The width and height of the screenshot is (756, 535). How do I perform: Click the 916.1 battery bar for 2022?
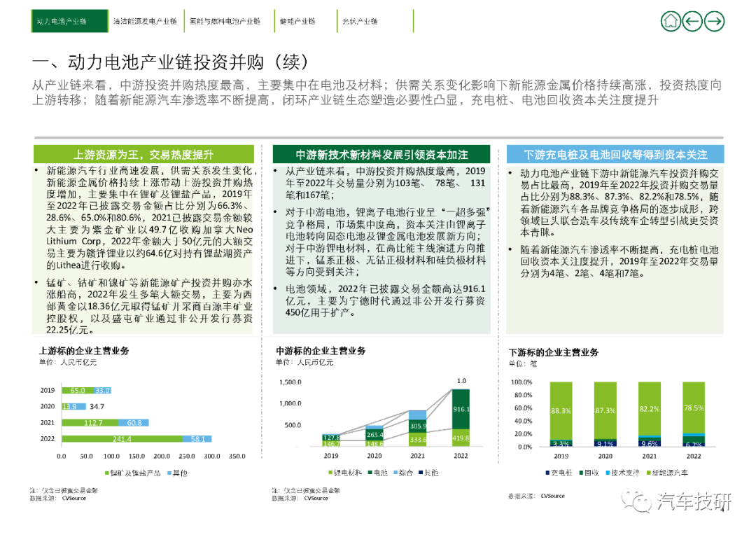(x=461, y=409)
